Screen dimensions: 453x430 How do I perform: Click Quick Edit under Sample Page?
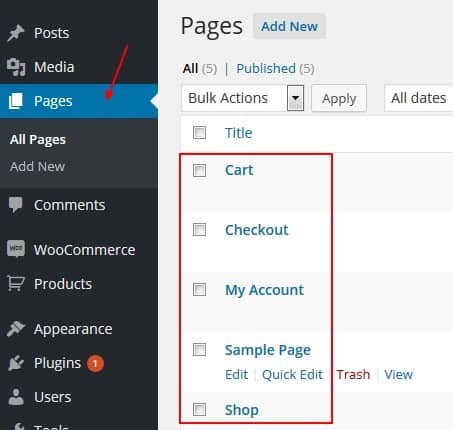pyautogui.click(x=292, y=374)
